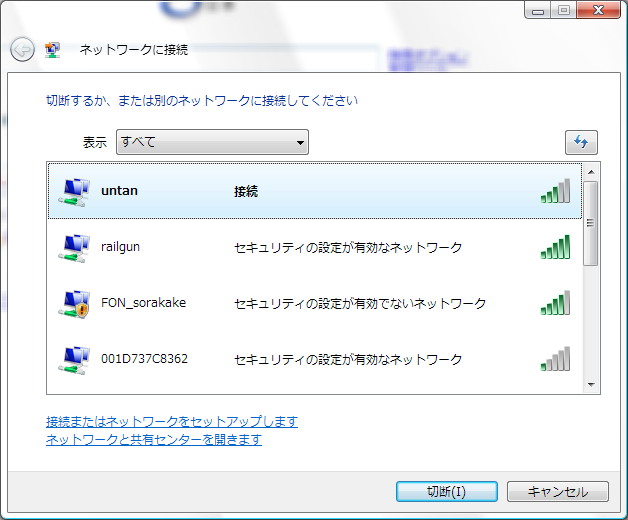
Task: Click the signal bars for railgun network
Action: tap(555, 247)
